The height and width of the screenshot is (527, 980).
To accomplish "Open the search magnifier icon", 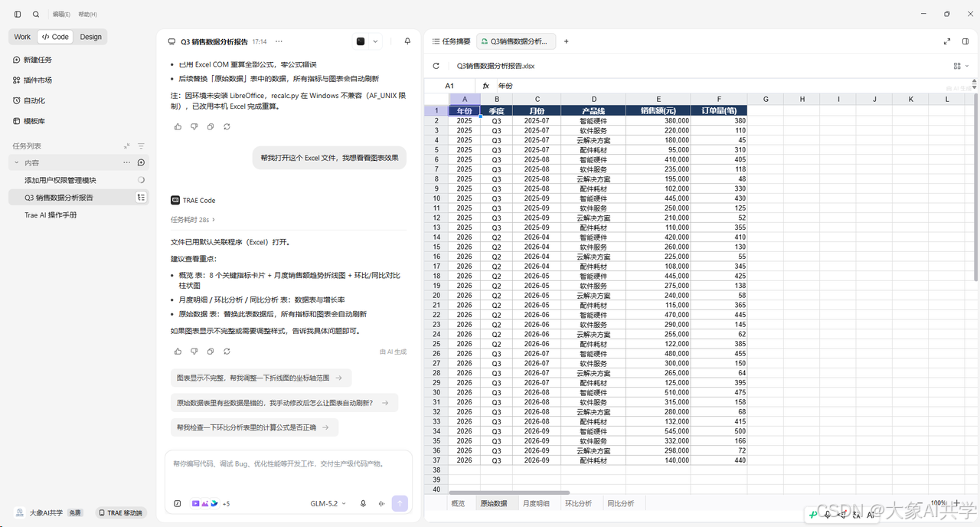I will pos(36,14).
